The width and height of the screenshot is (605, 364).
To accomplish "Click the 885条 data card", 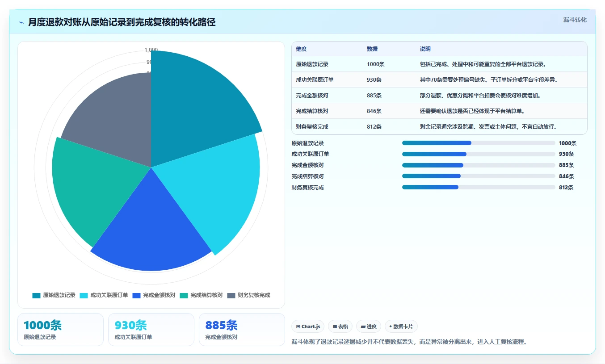I will (x=242, y=330).
